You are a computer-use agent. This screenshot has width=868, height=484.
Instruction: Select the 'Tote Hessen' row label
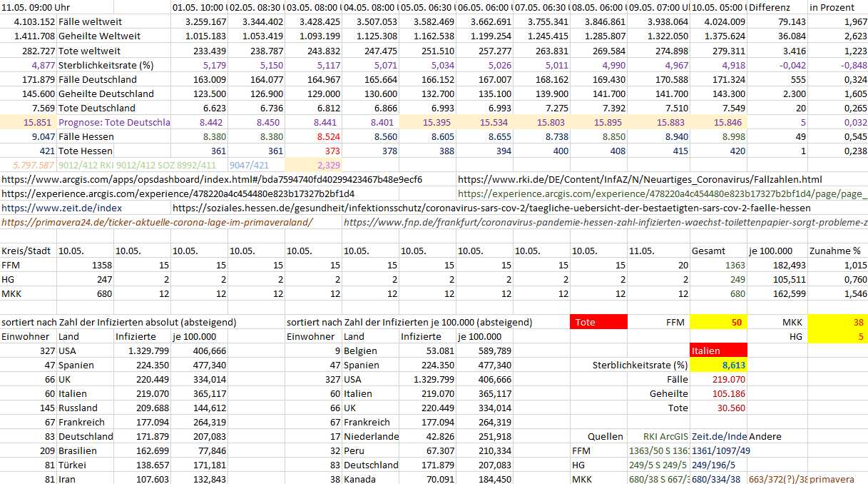[86, 151]
